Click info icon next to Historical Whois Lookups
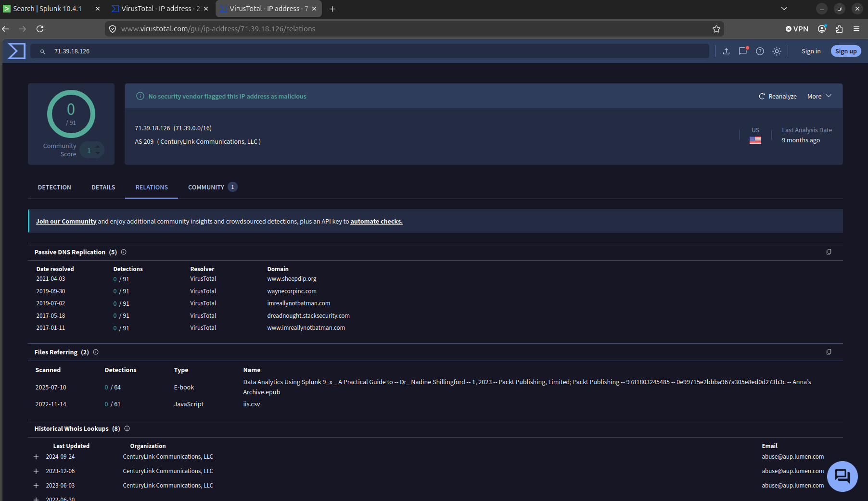The image size is (868, 501). click(x=127, y=428)
